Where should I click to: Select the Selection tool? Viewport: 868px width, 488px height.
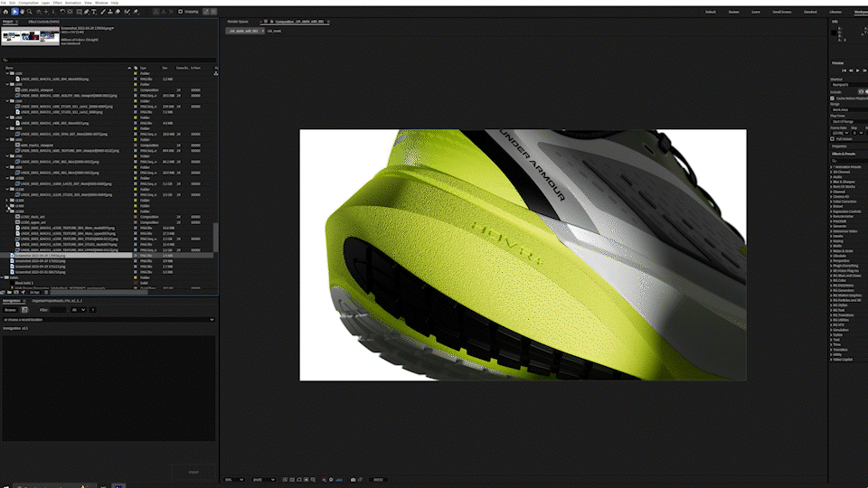coord(14,12)
